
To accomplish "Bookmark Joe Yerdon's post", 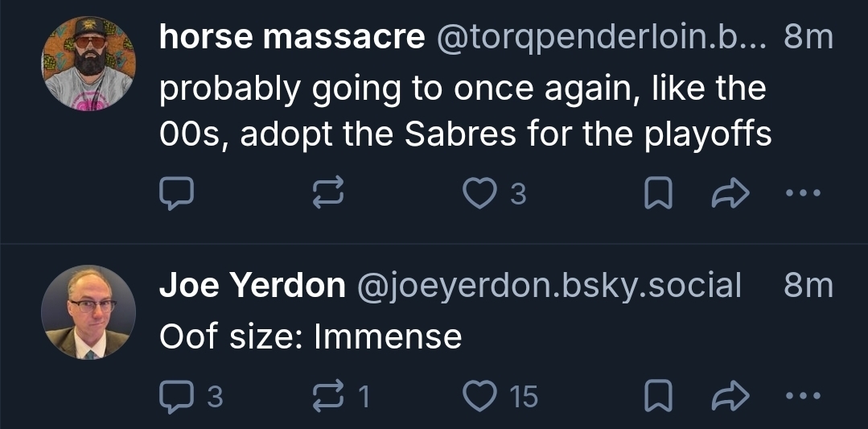I will click(x=656, y=395).
